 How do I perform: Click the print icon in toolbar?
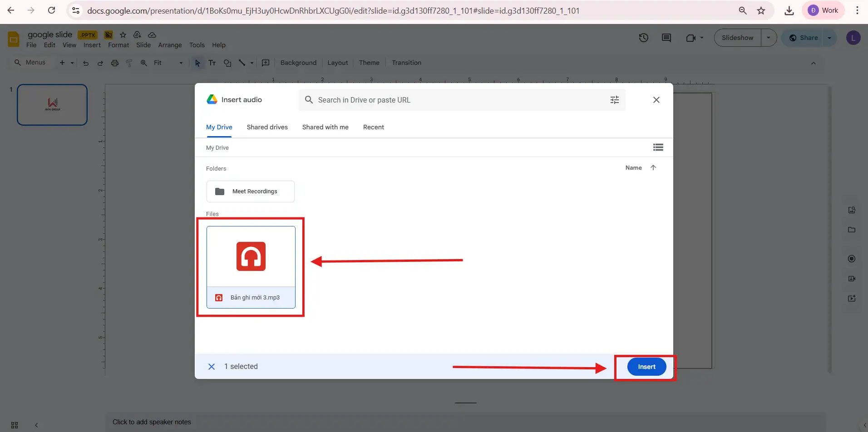click(115, 63)
